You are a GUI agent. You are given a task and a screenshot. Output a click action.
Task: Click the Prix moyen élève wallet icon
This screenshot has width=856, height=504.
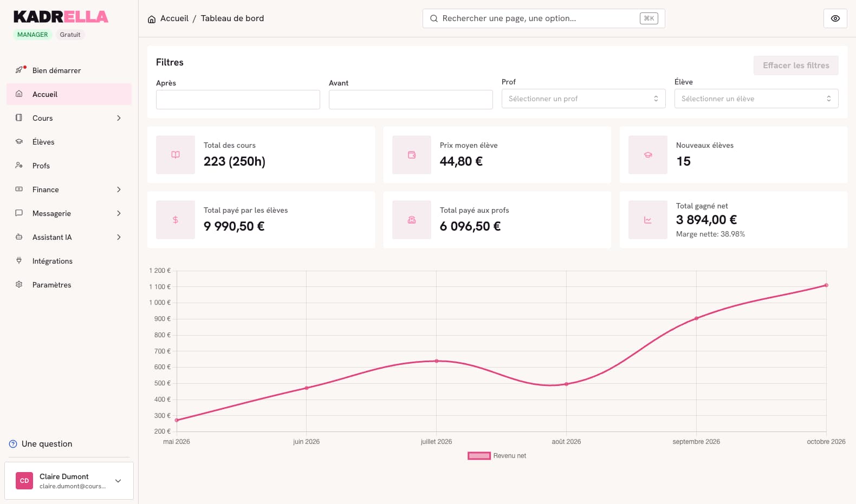(412, 155)
